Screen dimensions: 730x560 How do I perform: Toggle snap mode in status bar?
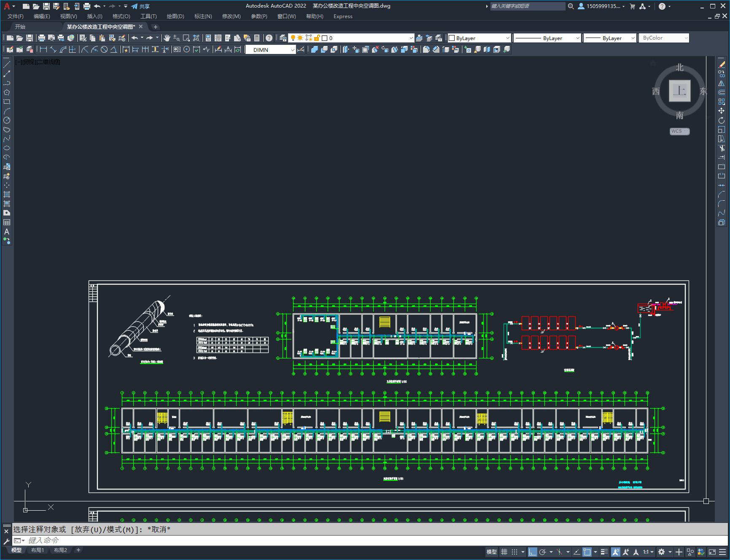point(515,552)
